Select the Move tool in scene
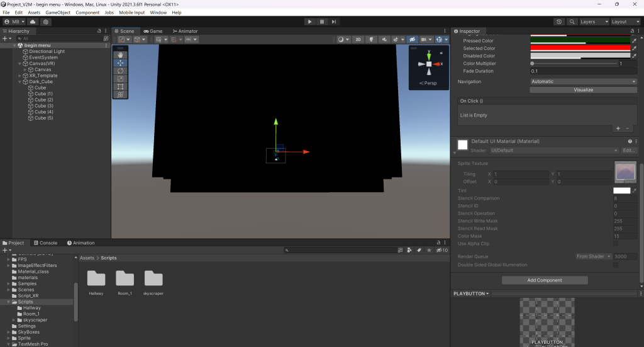644x347 pixels. [x=120, y=63]
